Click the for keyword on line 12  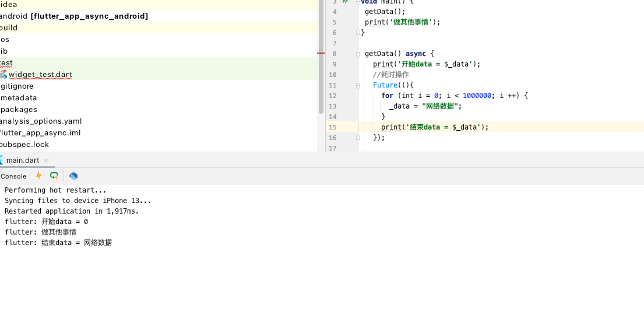click(x=387, y=96)
